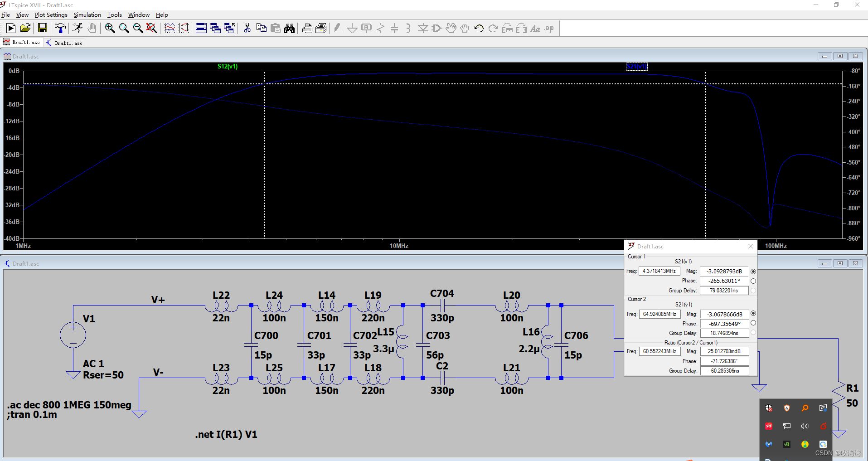Run the simulation with the running man icon
The height and width of the screenshot is (461, 868).
[78, 28]
